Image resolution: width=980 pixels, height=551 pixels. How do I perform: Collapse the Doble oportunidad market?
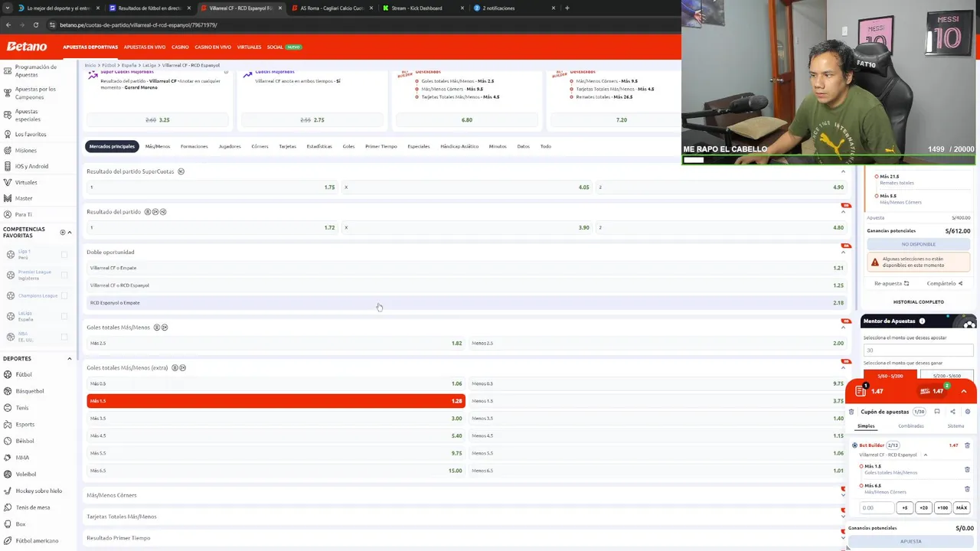pyautogui.click(x=843, y=252)
